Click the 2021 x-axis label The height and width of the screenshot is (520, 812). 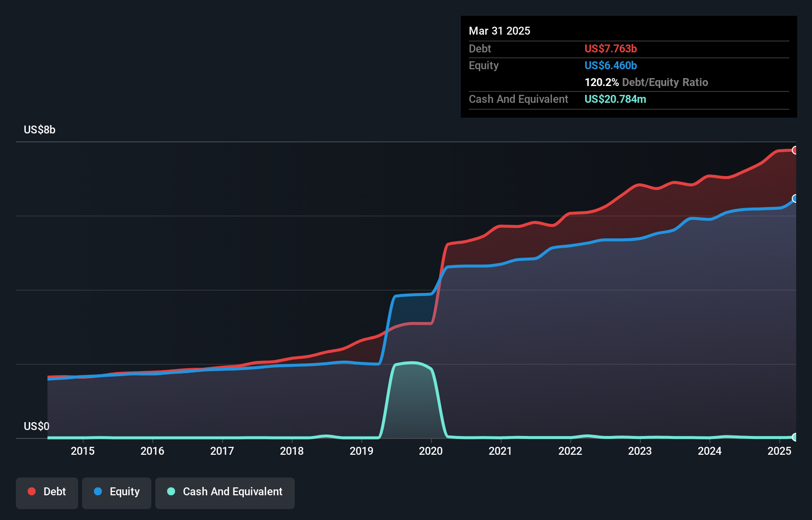click(x=500, y=451)
